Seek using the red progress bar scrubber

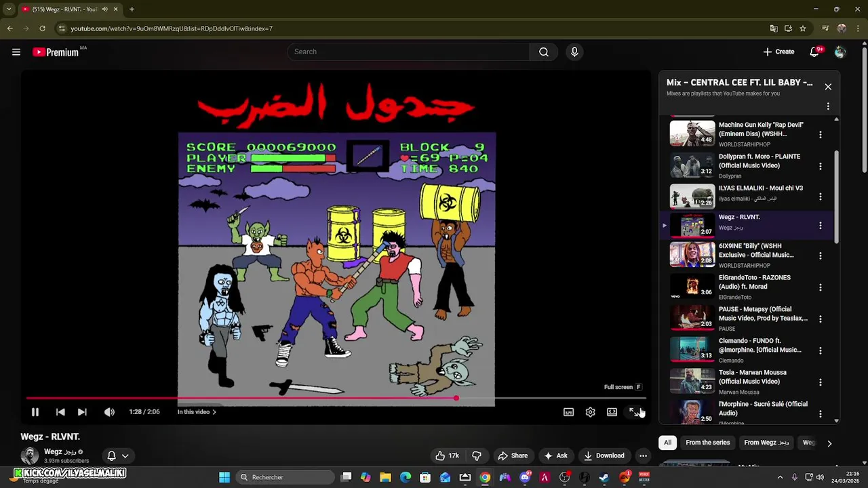point(456,398)
